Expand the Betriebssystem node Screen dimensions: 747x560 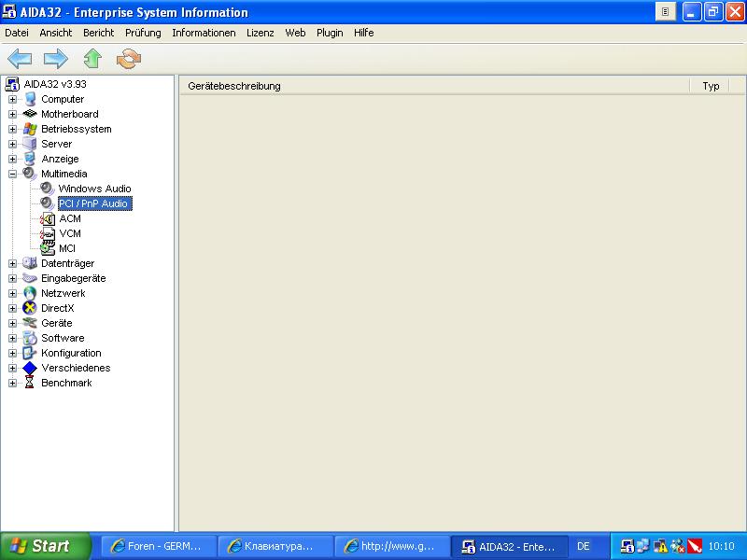(x=12, y=129)
